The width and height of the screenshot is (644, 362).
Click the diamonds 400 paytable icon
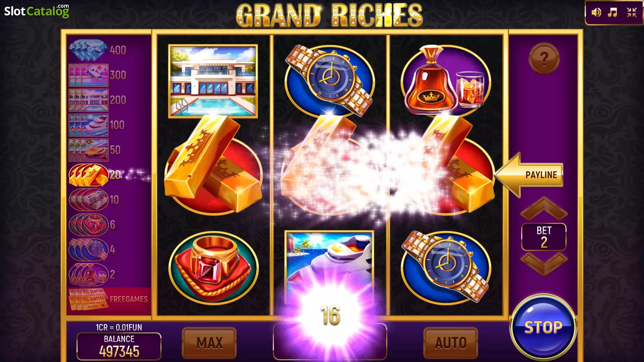pos(88,50)
